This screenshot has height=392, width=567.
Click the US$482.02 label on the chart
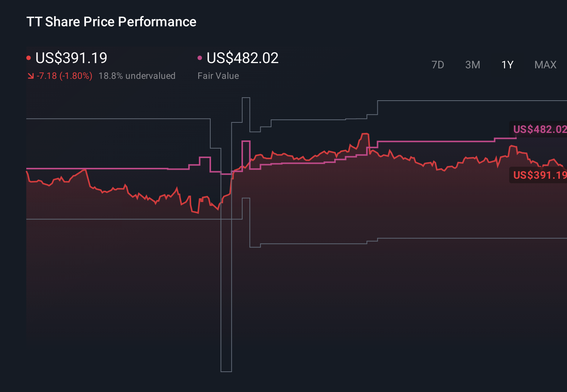click(540, 129)
